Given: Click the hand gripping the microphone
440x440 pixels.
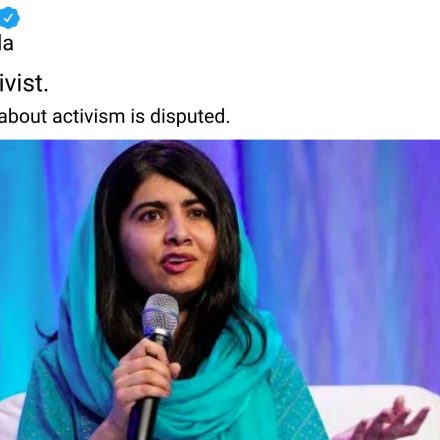Looking at the screenshot, I should pyautogui.click(x=145, y=372).
